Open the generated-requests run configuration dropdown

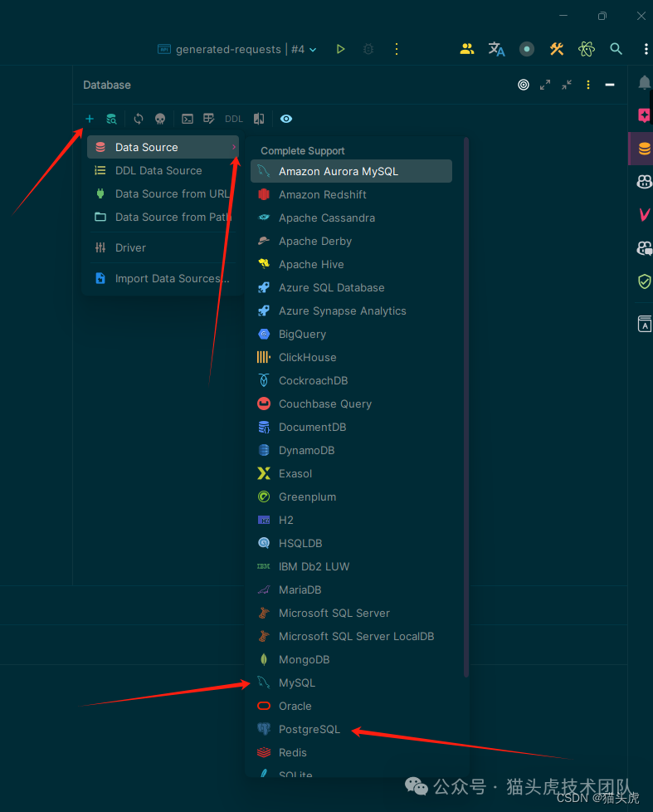[x=236, y=49]
